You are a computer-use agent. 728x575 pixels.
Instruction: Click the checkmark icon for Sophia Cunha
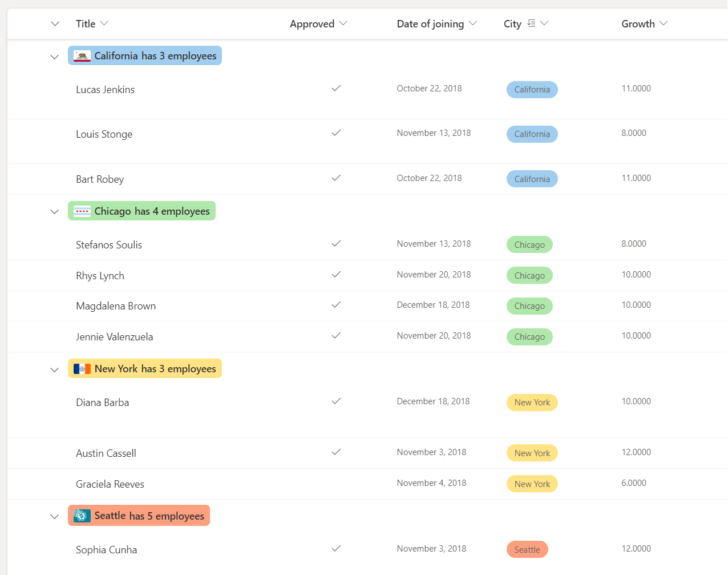pyautogui.click(x=336, y=548)
